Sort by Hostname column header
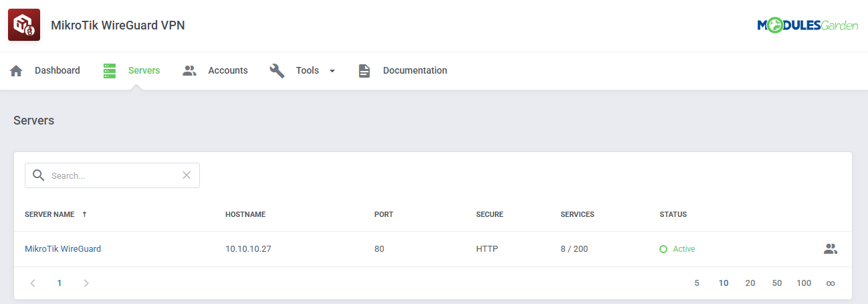Screen dimensions: 868x304 click(245, 214)
